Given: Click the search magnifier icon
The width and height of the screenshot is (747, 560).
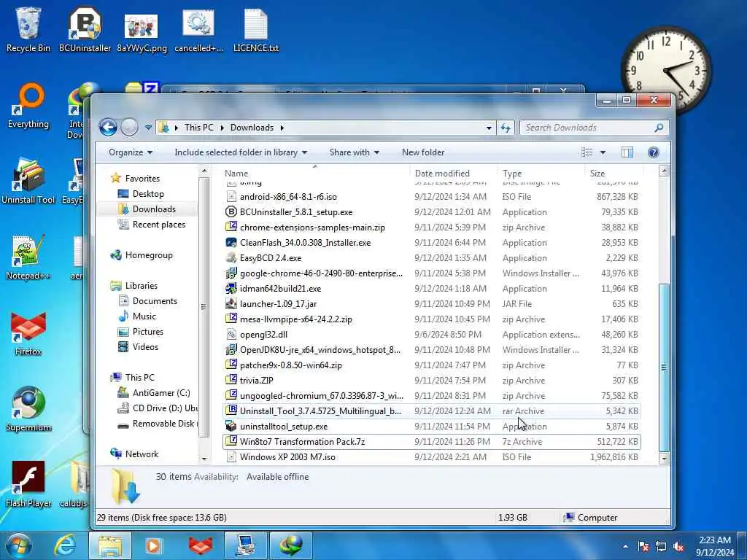Looking at the screenshot, I should (x=659, y=128).
